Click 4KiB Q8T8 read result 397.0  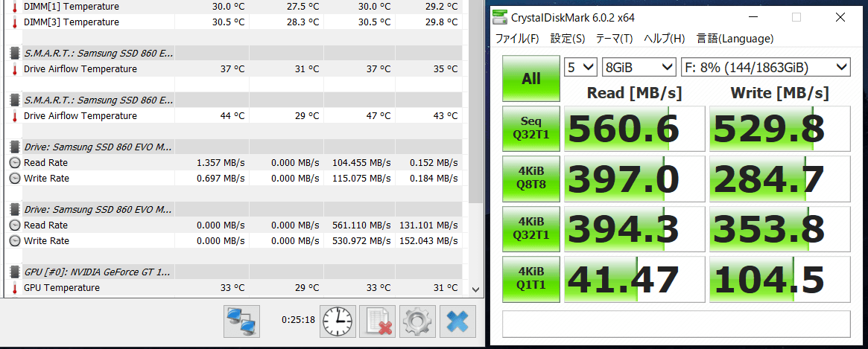[x=634, y=179]
